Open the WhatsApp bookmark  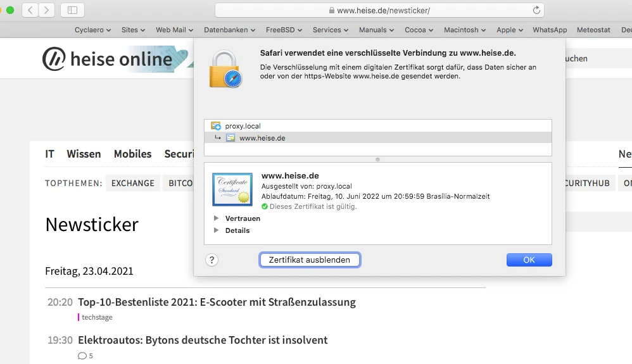550,30
